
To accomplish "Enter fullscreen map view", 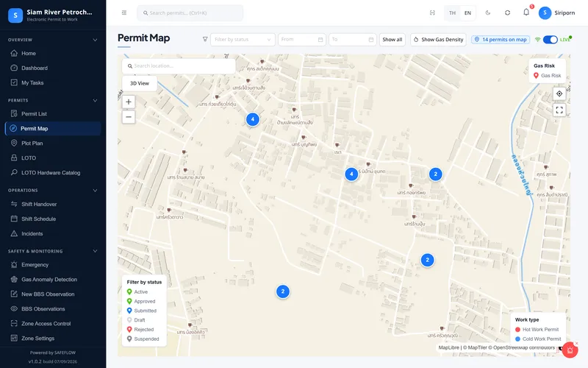I will (x=559, y=110).
